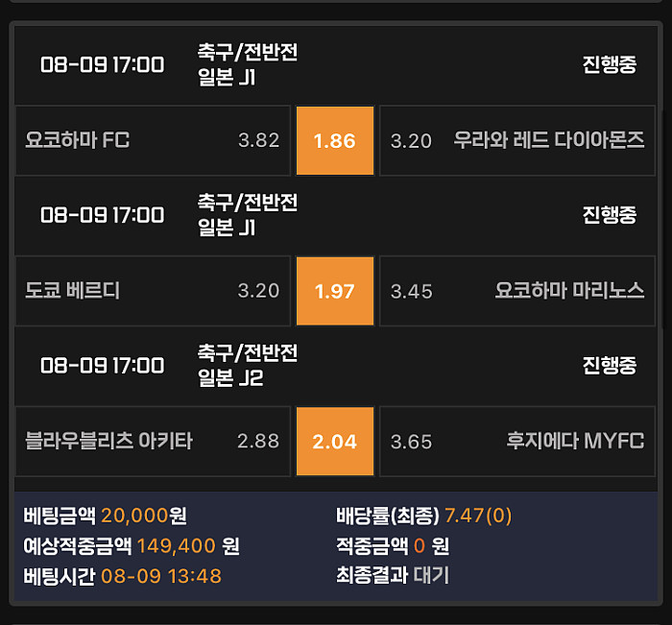Click the orange 2.04 draw odds
Image resolution: width=672 pixels, height=625 pixels.
click(334, 442)
